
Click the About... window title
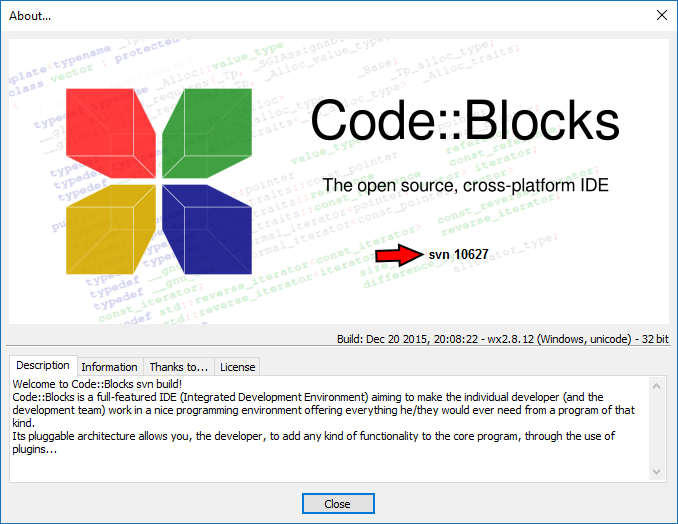coord(30,15)
